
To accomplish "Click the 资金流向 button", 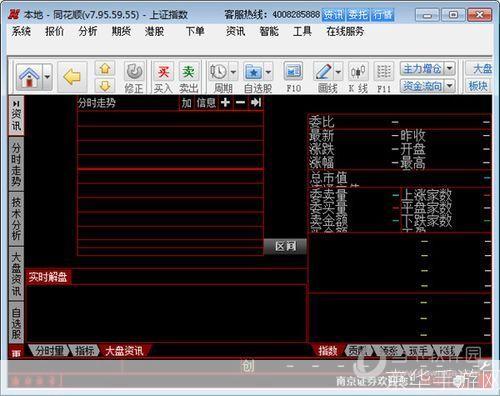I will tap(422, 86).
